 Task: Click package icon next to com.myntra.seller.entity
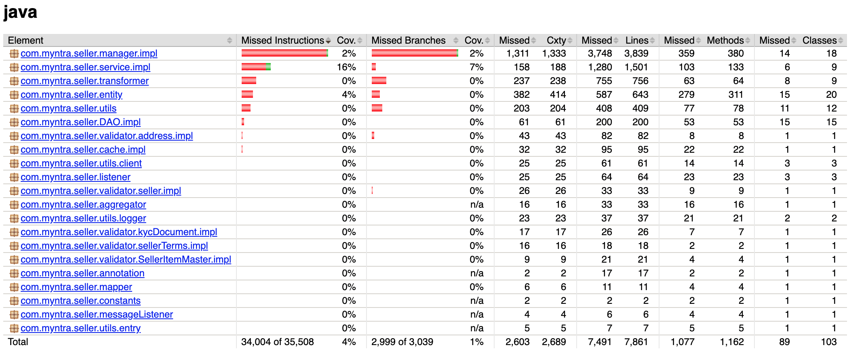click(x=14, y=95)
